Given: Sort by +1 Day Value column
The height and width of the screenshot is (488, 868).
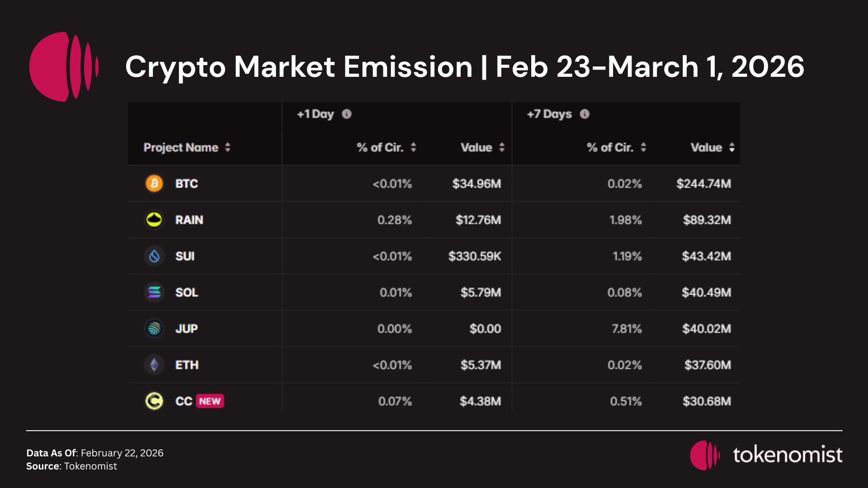Looking at the screenshot, I should [x=502, y=147].
